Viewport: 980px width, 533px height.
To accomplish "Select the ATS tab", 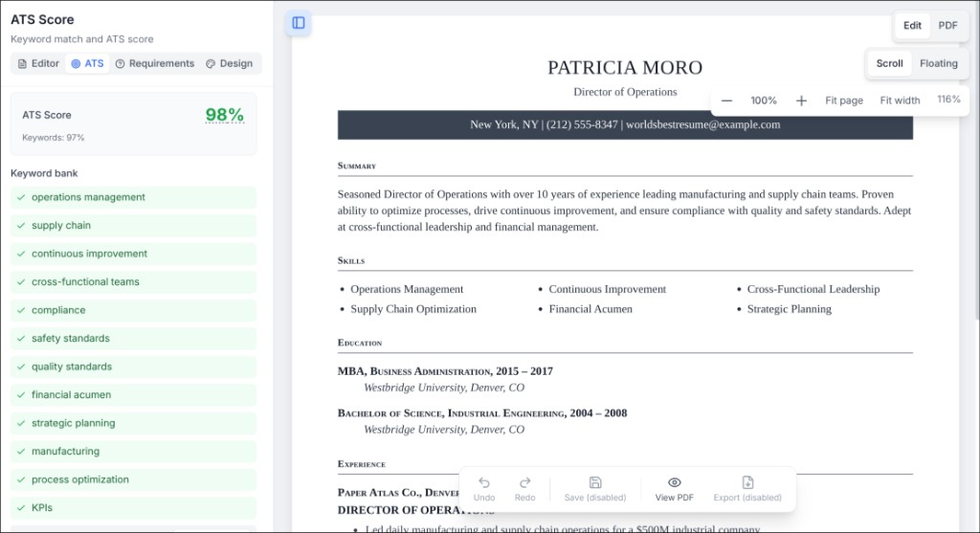I will click(87, 64).
